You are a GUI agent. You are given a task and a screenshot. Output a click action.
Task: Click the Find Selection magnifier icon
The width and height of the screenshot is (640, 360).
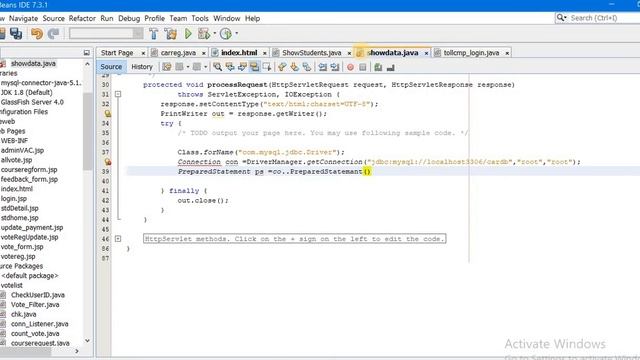pos(218,67)
